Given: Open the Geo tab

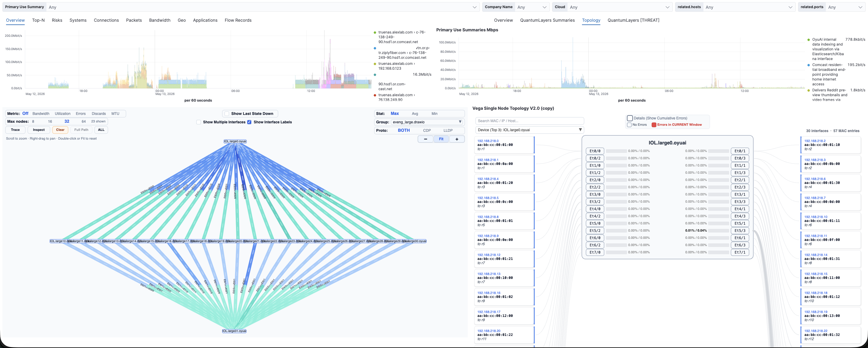Looking at the screenshot, I should [182, 20].
